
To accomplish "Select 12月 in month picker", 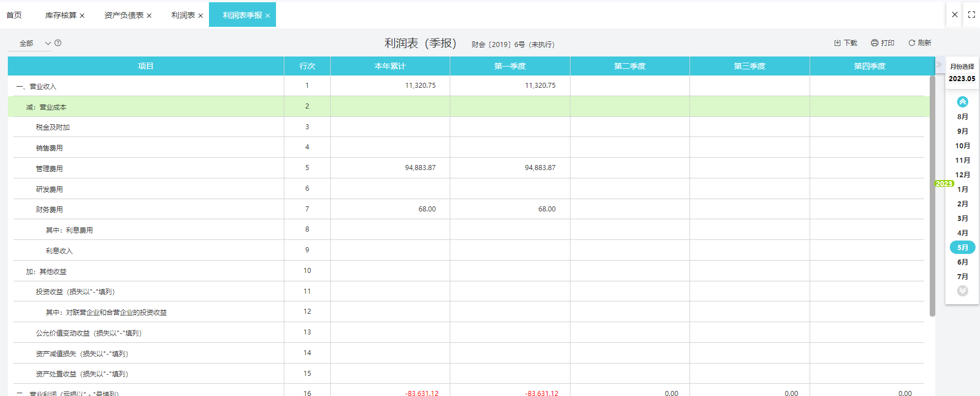I will coord(962,175).
